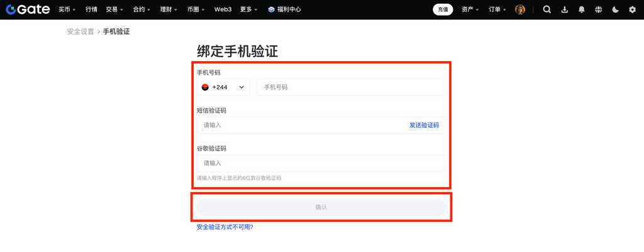Focus the 手机号码 phone number input field
644x252 pixels.
tap(351, 87)
